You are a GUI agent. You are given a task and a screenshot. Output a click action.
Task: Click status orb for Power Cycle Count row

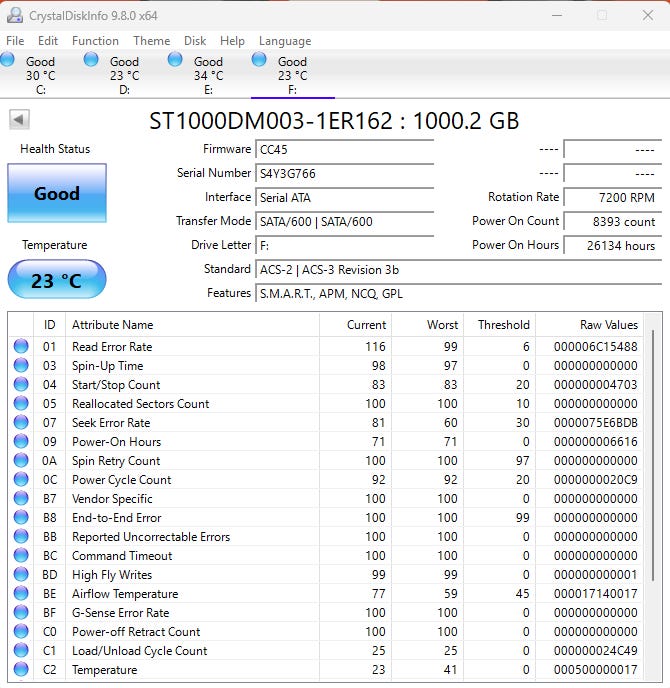pyautogui.click(x=21, y=479)
